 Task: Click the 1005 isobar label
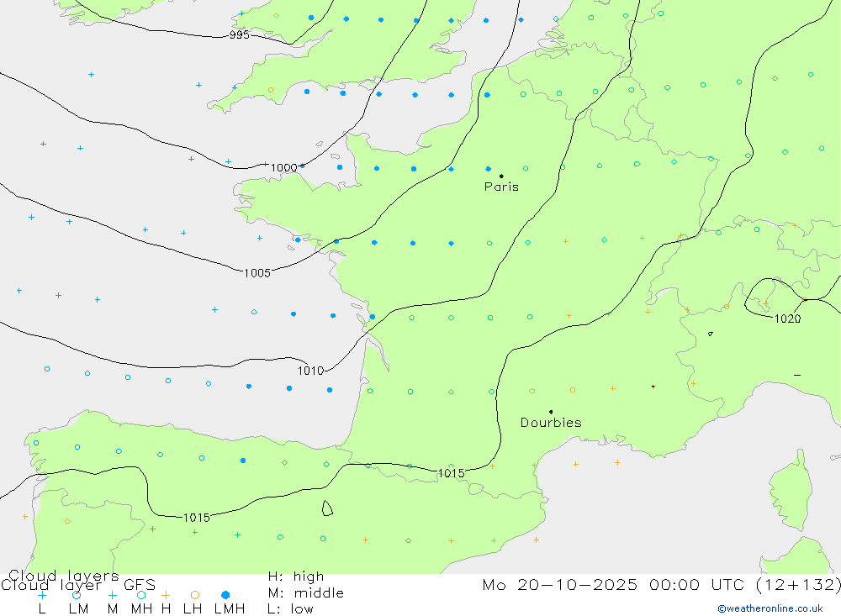257,273
